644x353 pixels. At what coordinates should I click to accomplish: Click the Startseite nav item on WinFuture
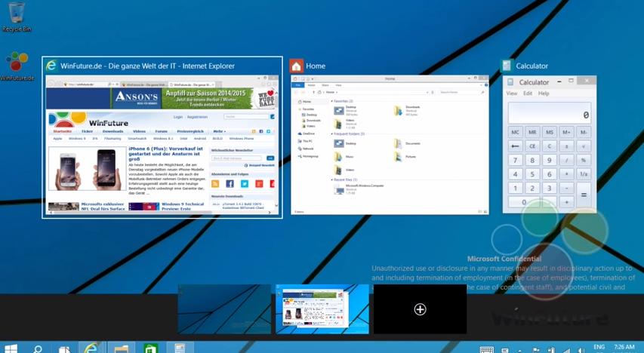point(63,131)
